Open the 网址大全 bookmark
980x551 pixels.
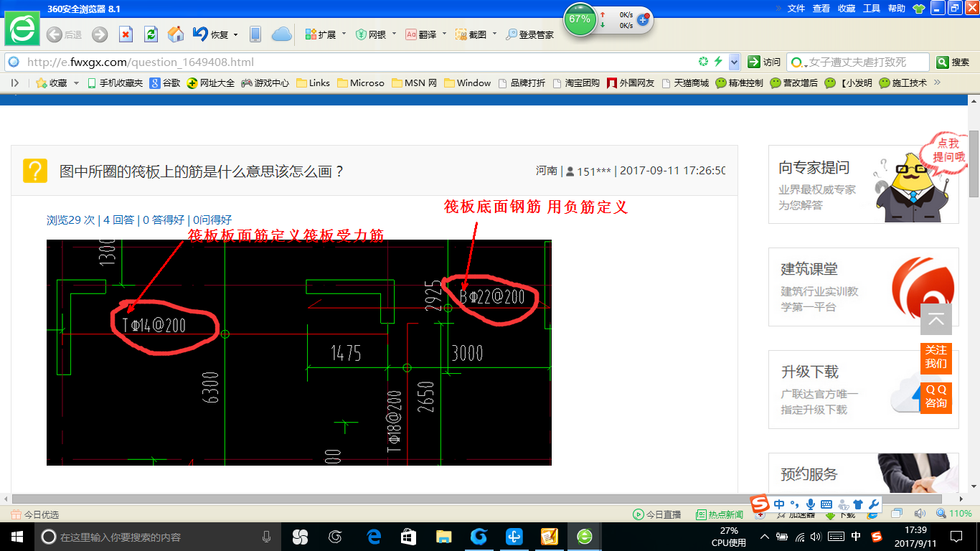tap(210, 83)
